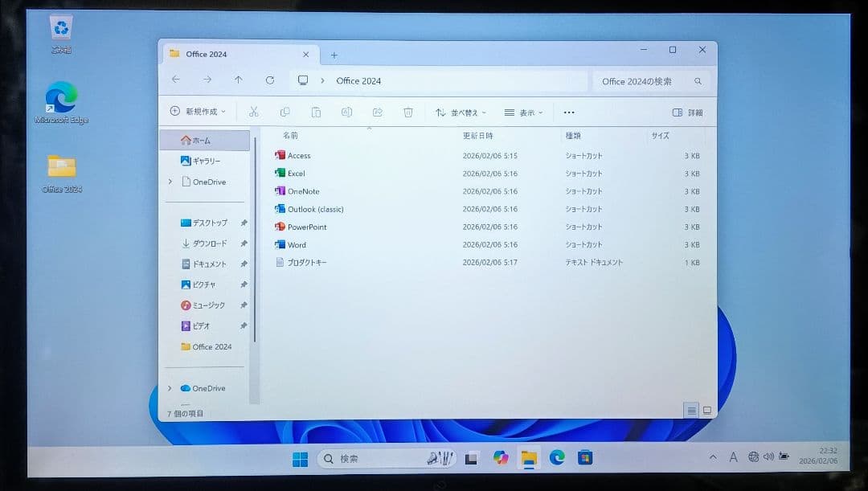The height and width of the screenshot is (491, 868).
Task: Select the Cut icon on the toolbar
Action: tap(255, 113)
